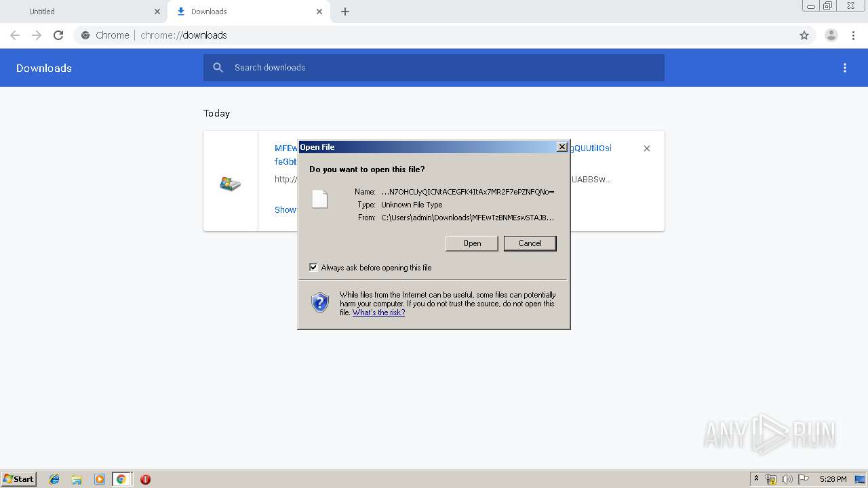Click the 5:28 PM taskbar clock

[833, 479]
